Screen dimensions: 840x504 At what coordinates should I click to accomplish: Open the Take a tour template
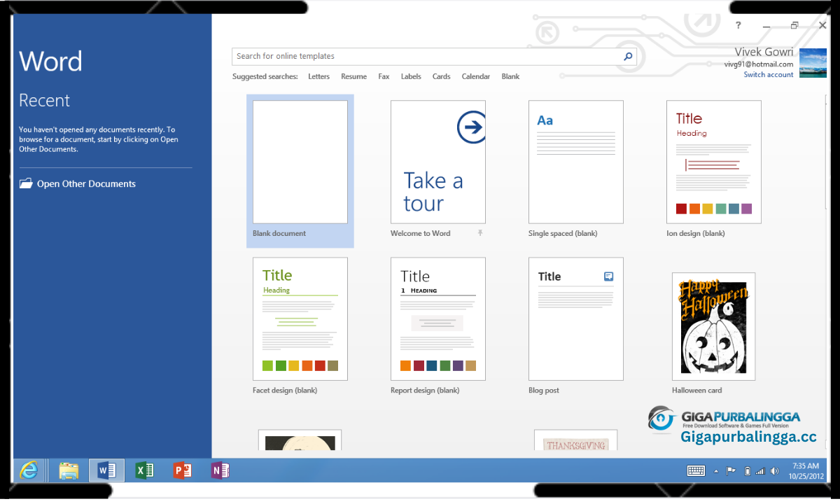[x=438, y=162]
